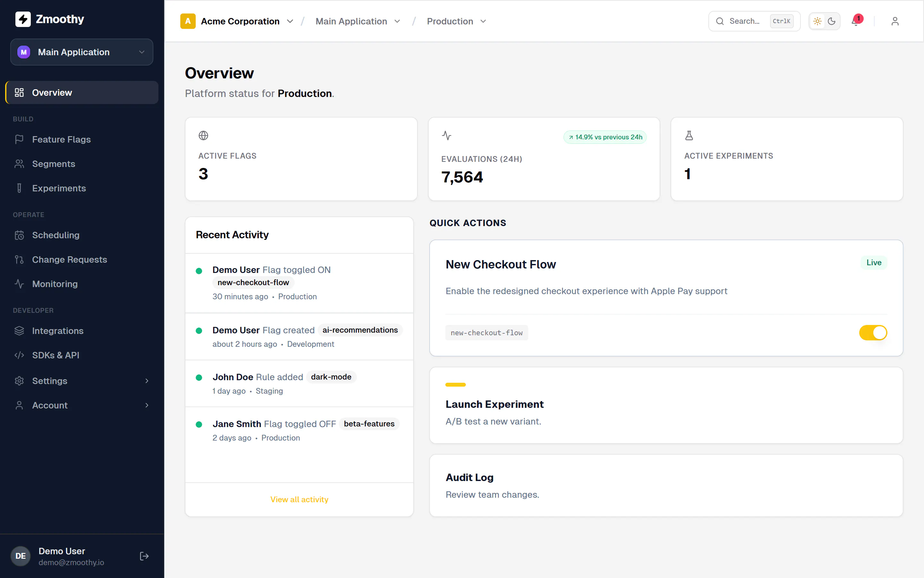The height and width of the screenshot is (578, 924).
Task: Open the Audit Log quick action
Action: [666, 486]
